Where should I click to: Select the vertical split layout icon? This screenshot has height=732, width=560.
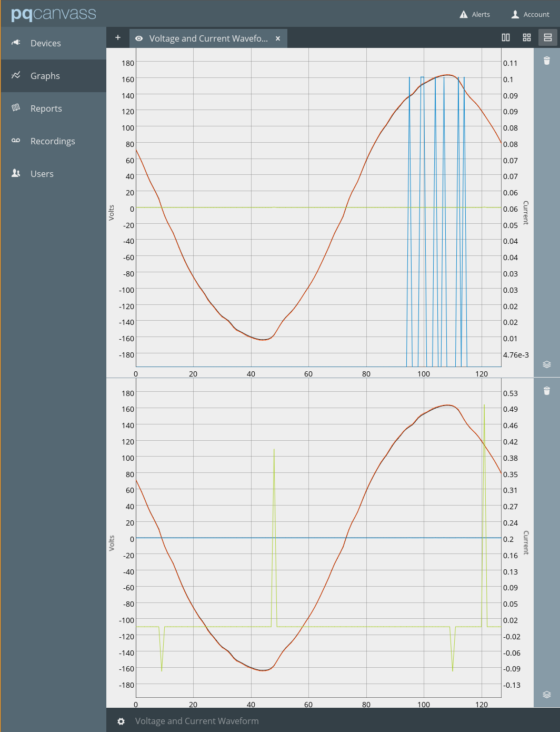pos(505,37)
